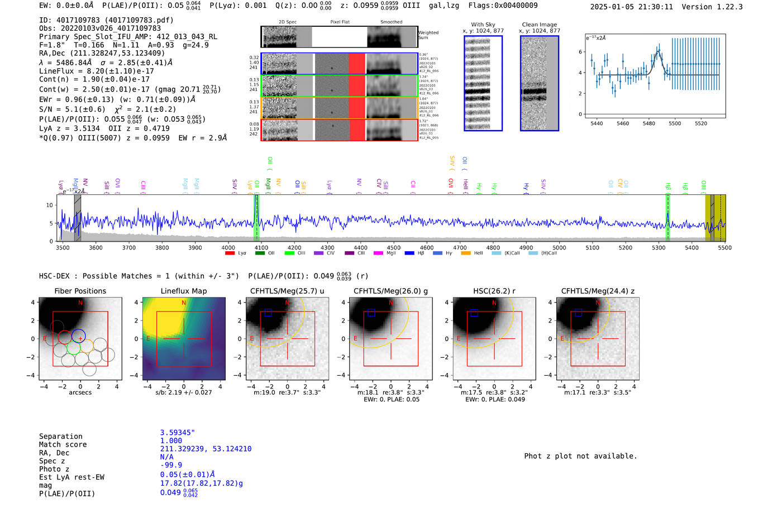Click the Primary Spec_Slot_IFU_AMP text
This screenshot has width=782, height=532.
click(x=128, y=37)
